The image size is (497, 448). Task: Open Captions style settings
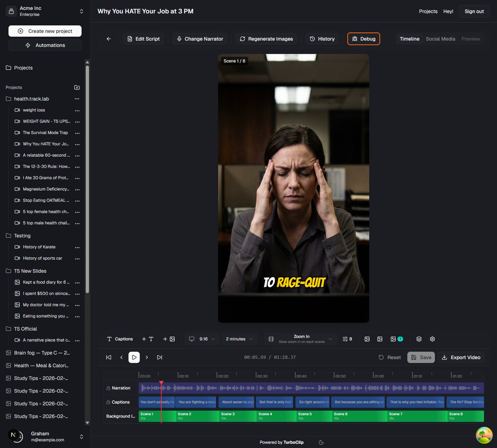(120, 339)
